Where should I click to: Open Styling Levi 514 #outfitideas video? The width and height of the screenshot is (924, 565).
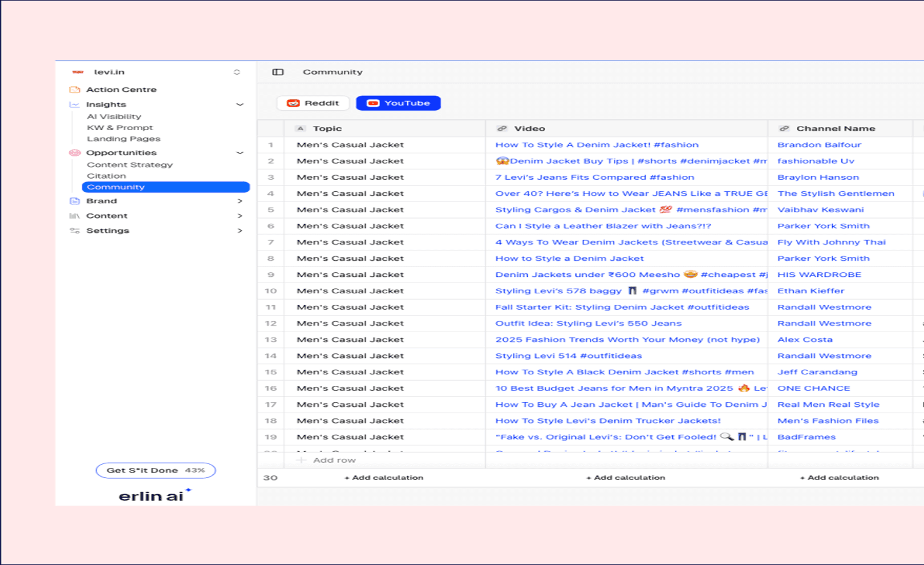[568, 356]
